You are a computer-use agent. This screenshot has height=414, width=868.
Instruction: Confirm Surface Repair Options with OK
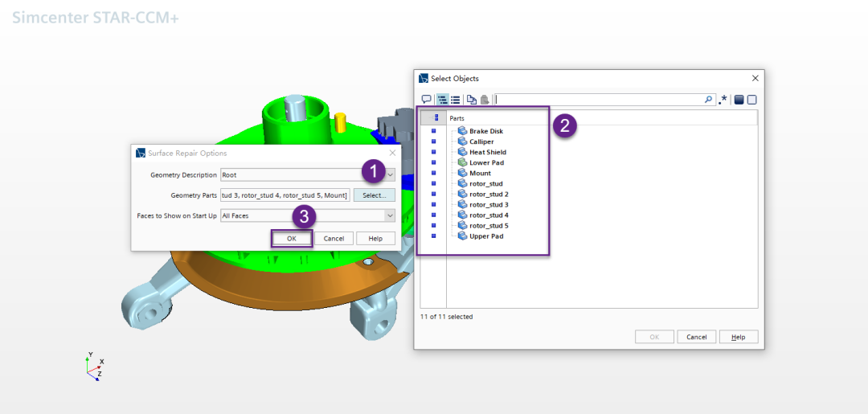click(x=292, y=239)
